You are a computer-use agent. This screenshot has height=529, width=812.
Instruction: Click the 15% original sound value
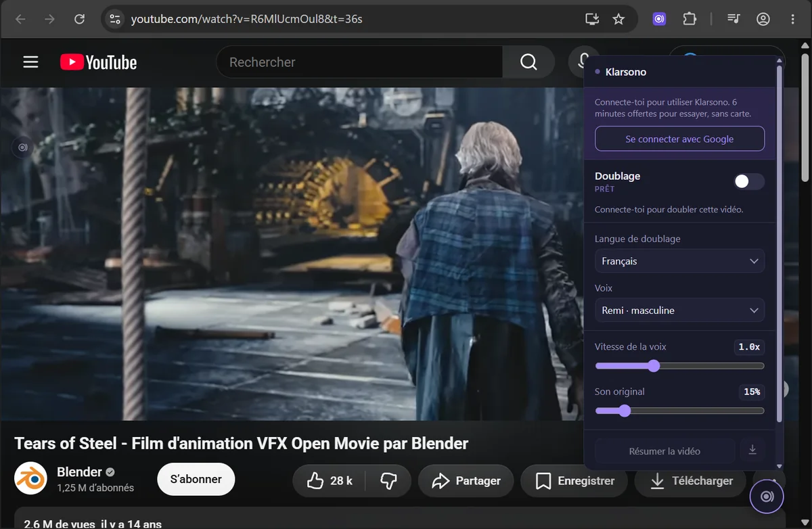point(752,392)
